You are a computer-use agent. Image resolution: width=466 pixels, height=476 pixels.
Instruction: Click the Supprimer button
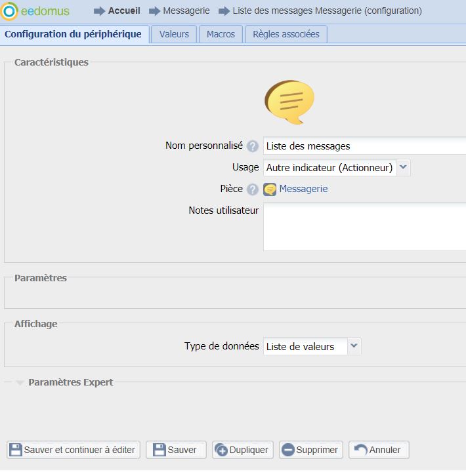[310, 450]
